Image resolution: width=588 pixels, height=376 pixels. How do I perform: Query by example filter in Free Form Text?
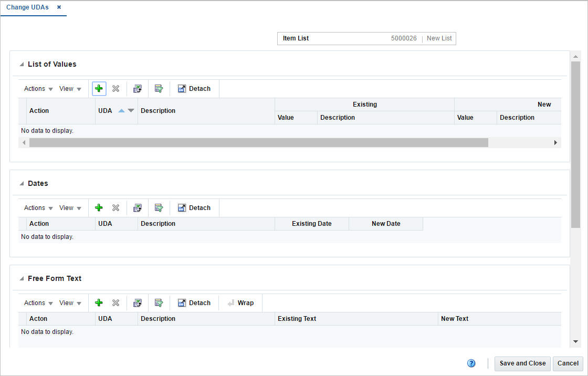(x=159, y=303)
